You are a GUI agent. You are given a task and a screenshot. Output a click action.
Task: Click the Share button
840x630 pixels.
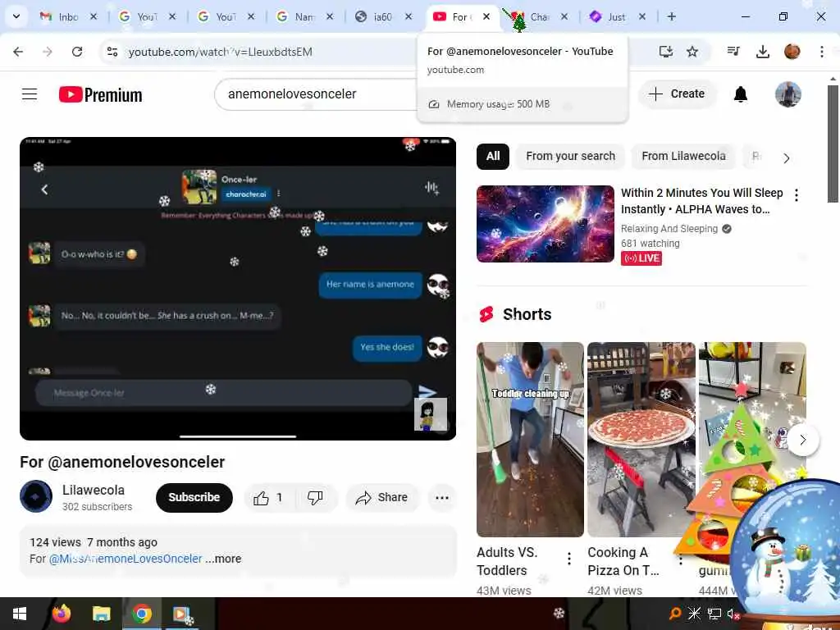[382, 498]
